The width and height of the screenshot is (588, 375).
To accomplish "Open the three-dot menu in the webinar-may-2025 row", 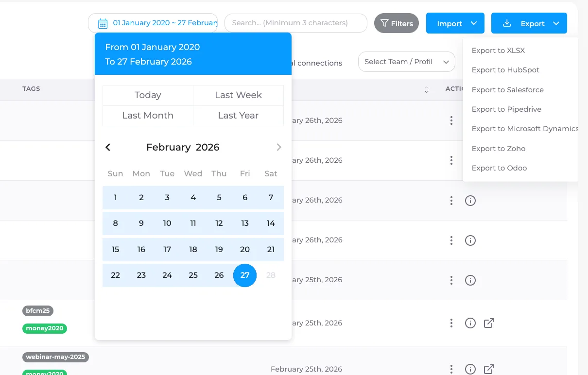I will tap(451, 369).
